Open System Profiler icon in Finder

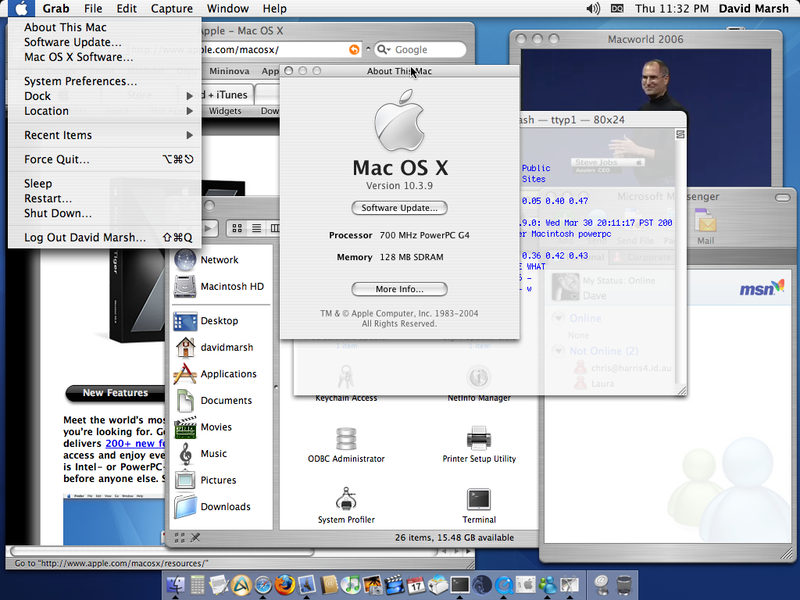[x=346, y=499]
